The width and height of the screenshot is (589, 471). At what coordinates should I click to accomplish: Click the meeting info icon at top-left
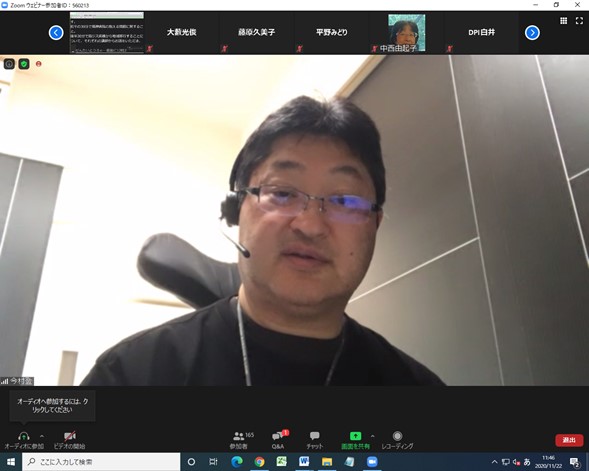tap(9, 64)
